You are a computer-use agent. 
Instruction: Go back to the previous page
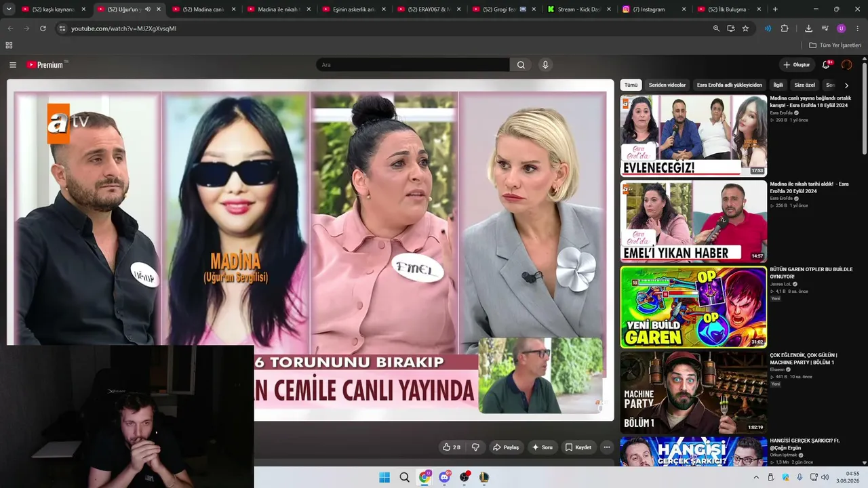pos(10,28)
